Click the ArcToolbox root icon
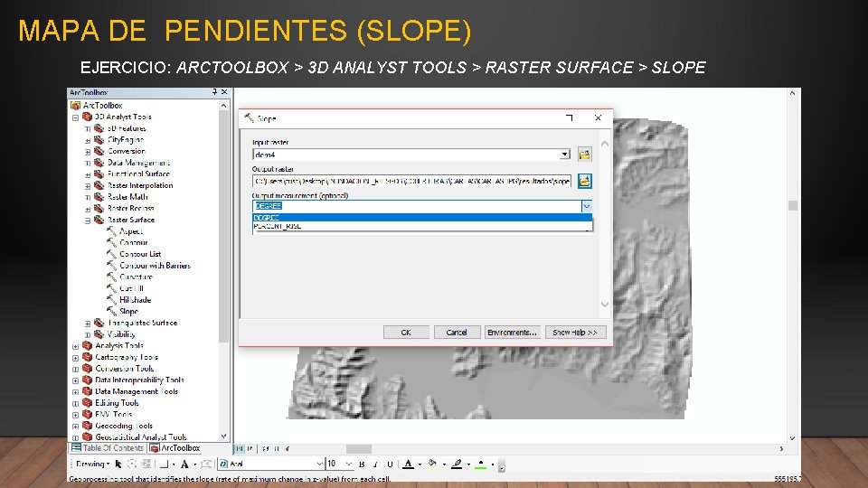The image size is (868, 488). [76, 105]
